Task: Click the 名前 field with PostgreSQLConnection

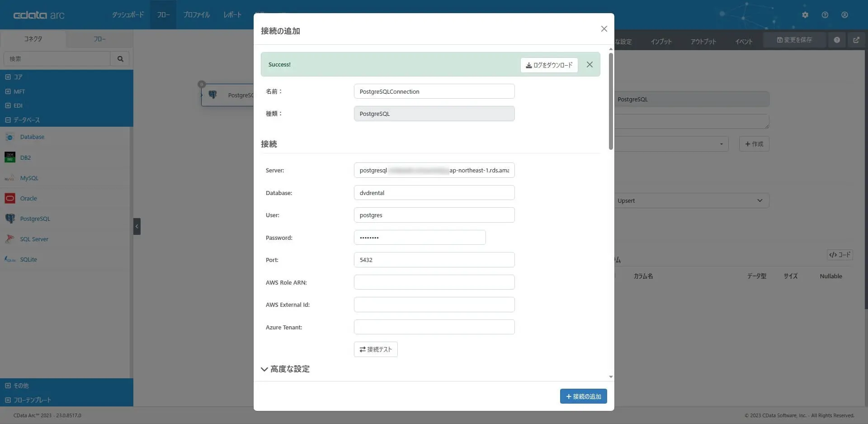Action: tap(434, 91)
